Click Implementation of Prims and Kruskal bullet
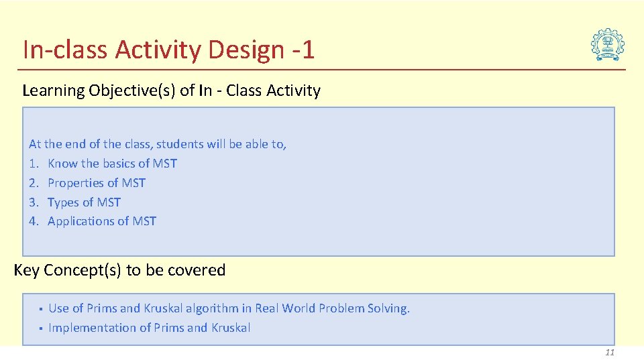 click(x=149, y=328)
